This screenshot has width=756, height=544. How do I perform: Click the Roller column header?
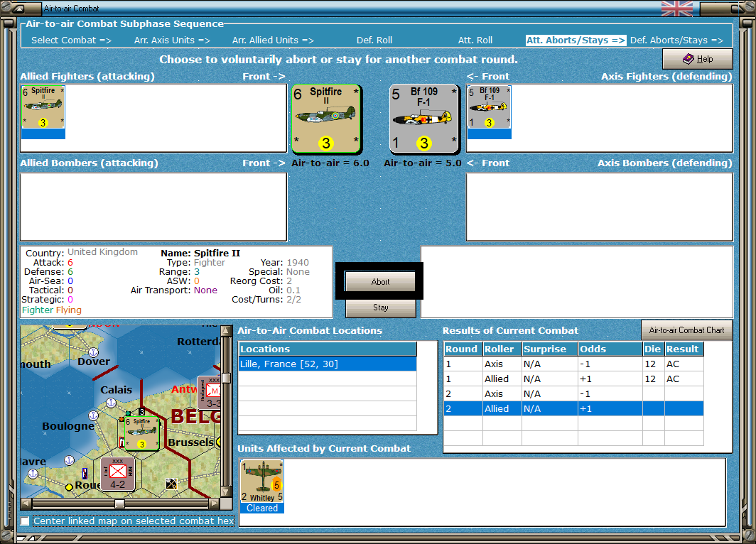coord(502,349)
